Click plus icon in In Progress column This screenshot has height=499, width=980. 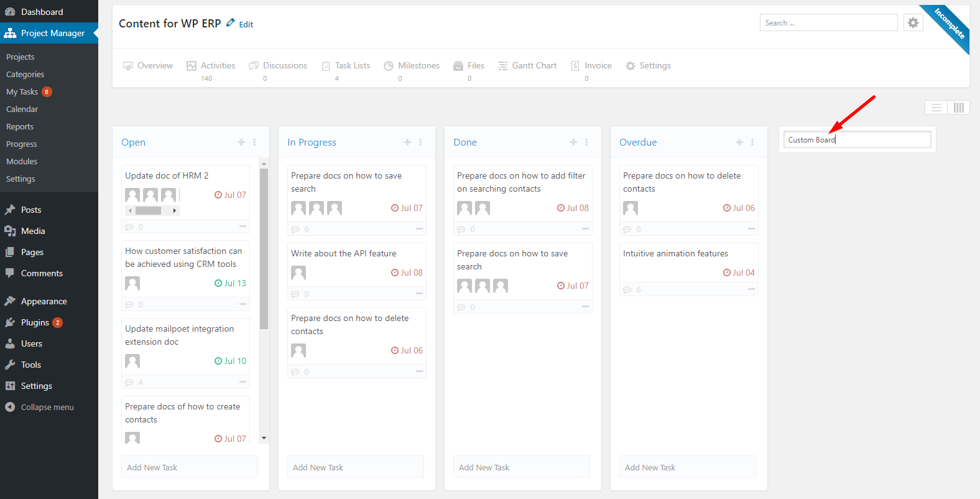pyautogui.click(x=407, y=142)
